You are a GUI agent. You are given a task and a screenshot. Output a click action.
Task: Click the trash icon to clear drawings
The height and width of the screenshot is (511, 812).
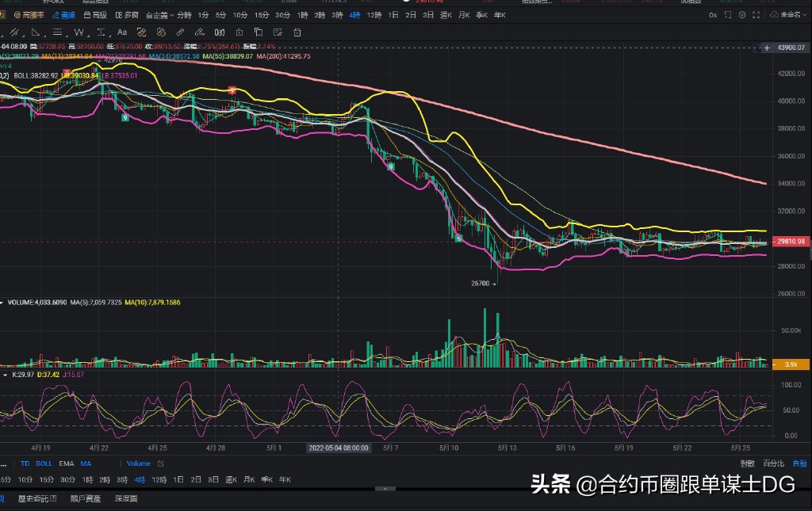click(x=296, y=32)
